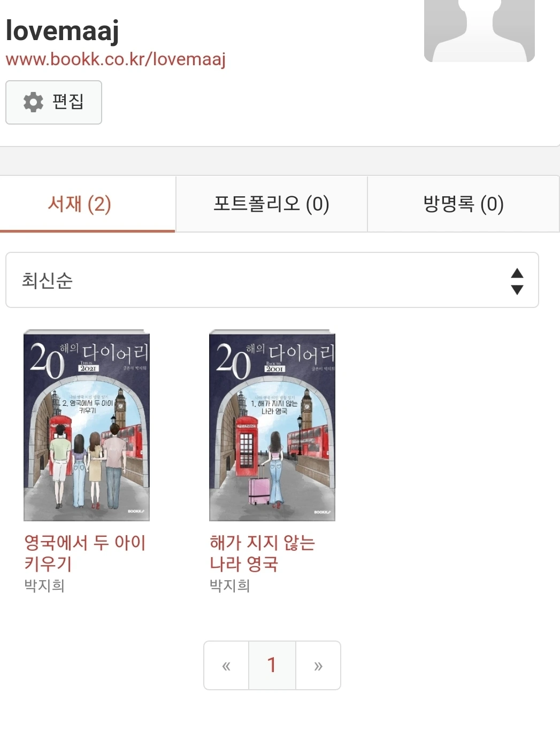Image resolution: width=560 pixels, height=748 pixels.
Task: Click the 편집 edit button
Action: [x=53, y=102]
